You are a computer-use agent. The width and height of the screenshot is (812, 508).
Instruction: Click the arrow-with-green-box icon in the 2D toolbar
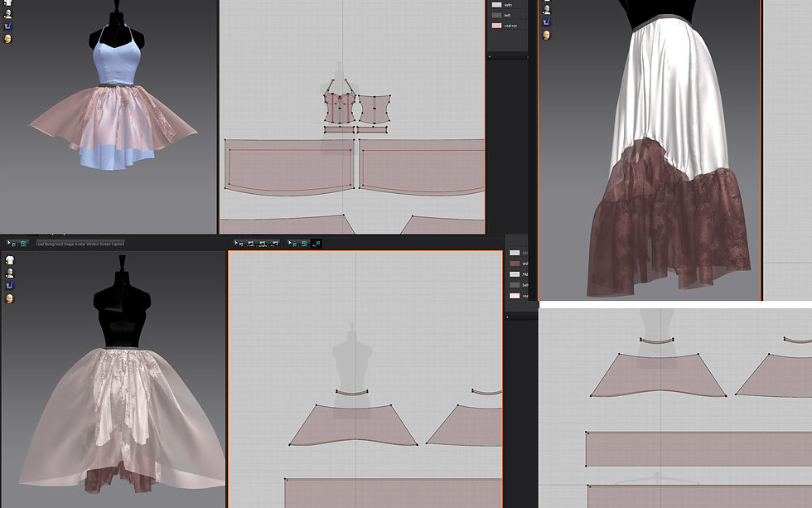click(292, 244)
